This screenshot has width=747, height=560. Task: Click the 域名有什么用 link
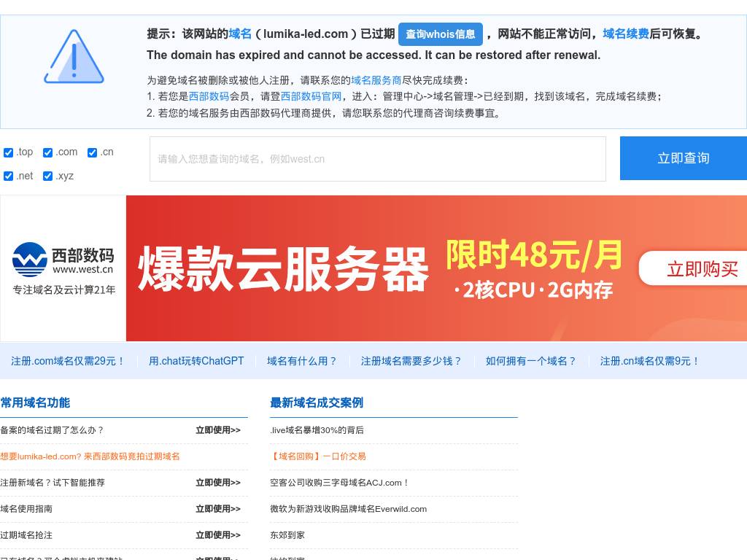click(302, 361)
